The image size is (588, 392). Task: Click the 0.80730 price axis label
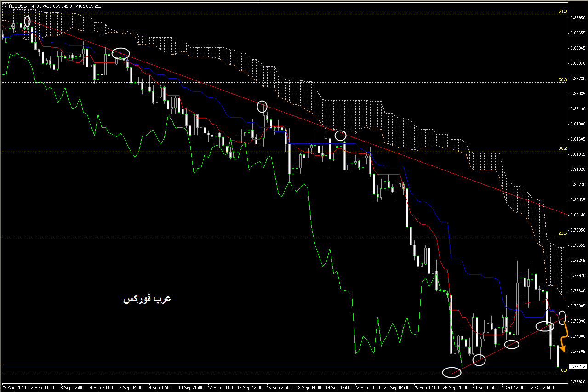click(578, 185)
